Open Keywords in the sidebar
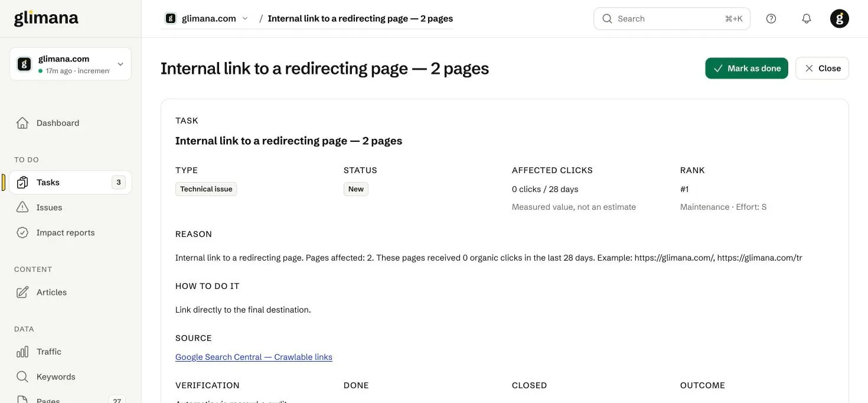 click(x=70, y=377)
